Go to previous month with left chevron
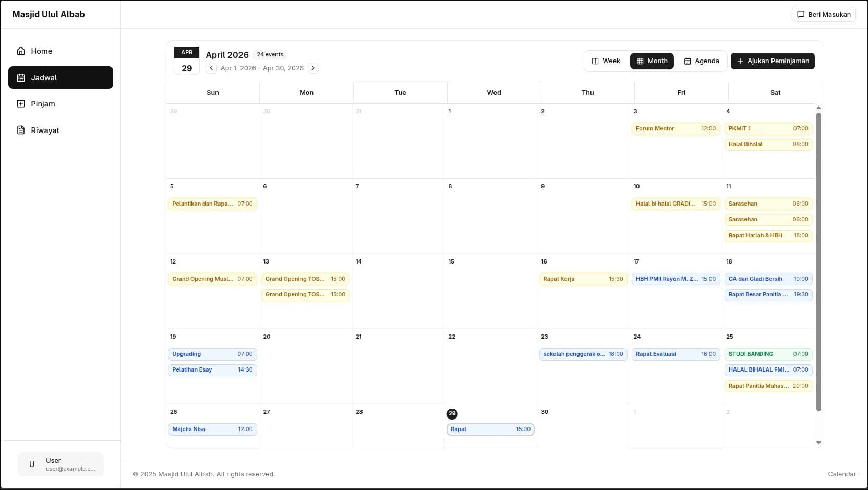The height and width of the screenshot is (490, 868). pyautogui.click(x=211, y=68)
